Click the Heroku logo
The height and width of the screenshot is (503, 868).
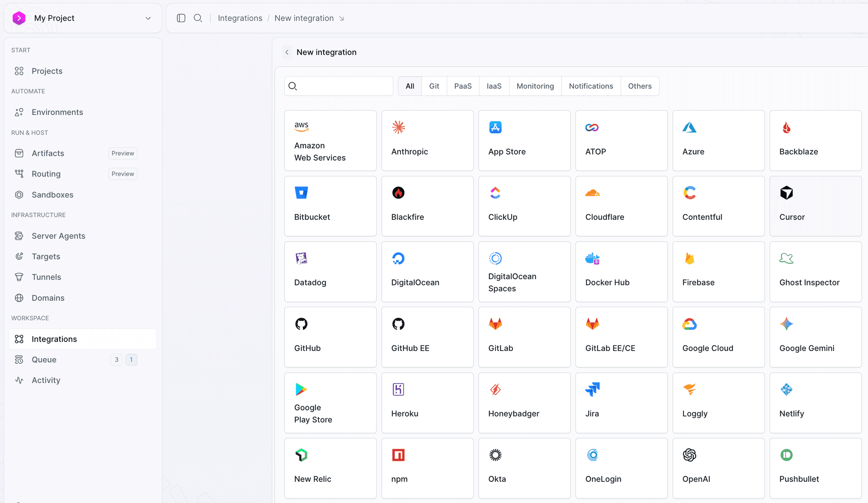(398, 389)
